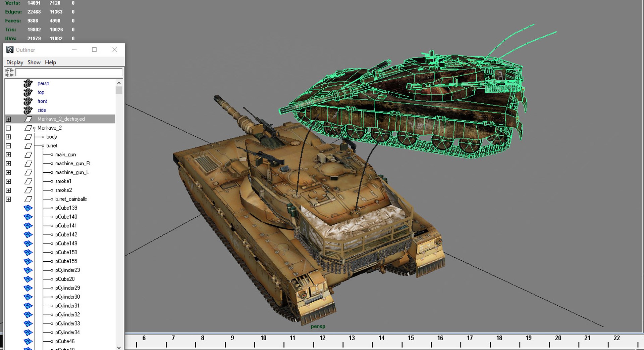Expand the body node
Image resolution: width=644 pixels, height=350 pixels.
[8, 137]
